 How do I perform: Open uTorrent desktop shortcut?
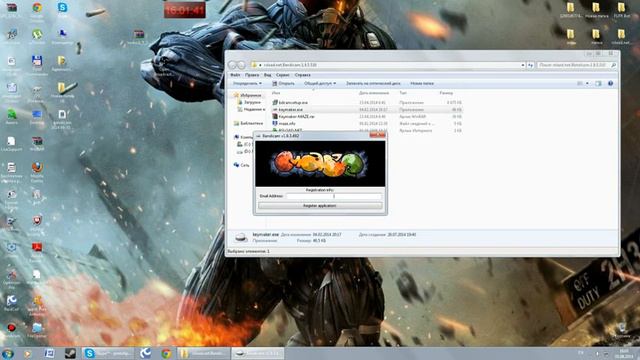click(x=37, y=36)
